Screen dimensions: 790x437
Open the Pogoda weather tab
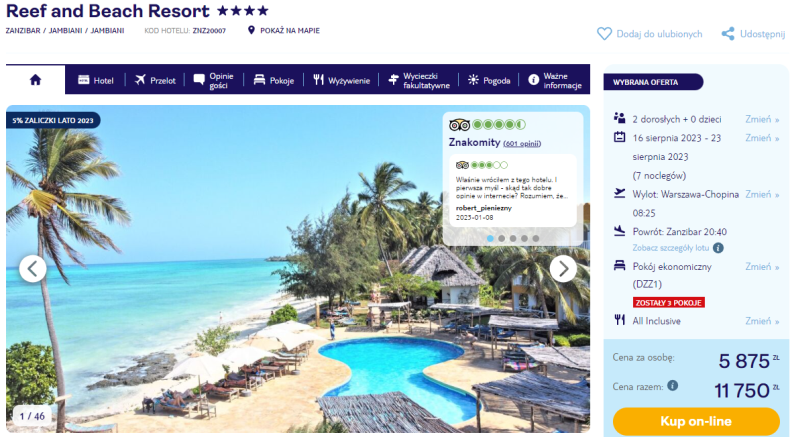[x=489, y=80]
